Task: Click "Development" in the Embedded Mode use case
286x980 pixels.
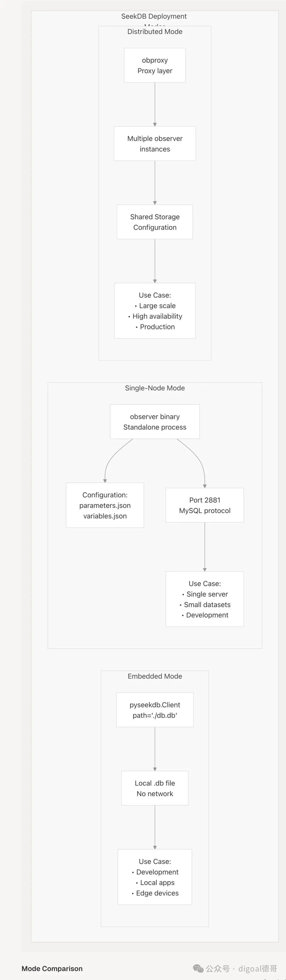Action: [158, 872]
